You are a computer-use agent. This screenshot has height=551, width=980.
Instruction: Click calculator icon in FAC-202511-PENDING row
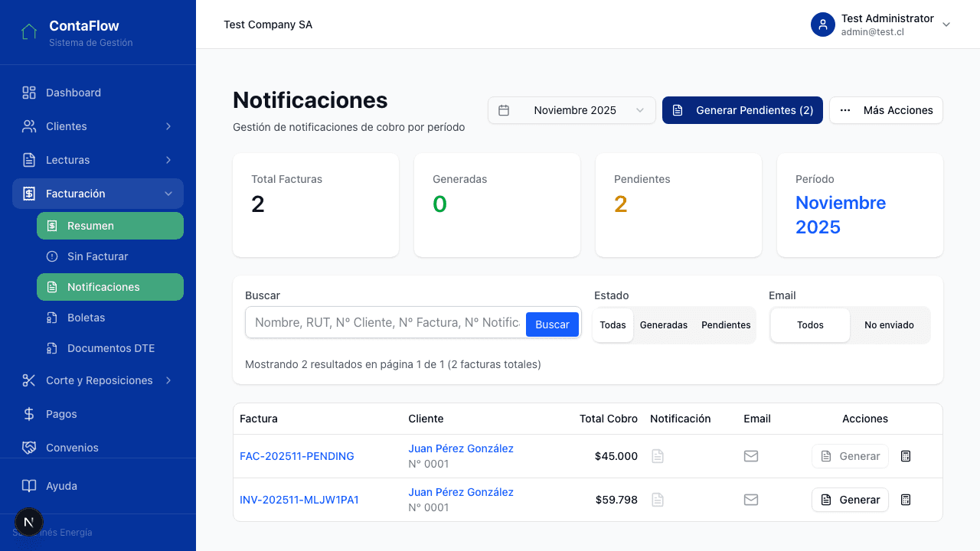(x=906, y=456)
